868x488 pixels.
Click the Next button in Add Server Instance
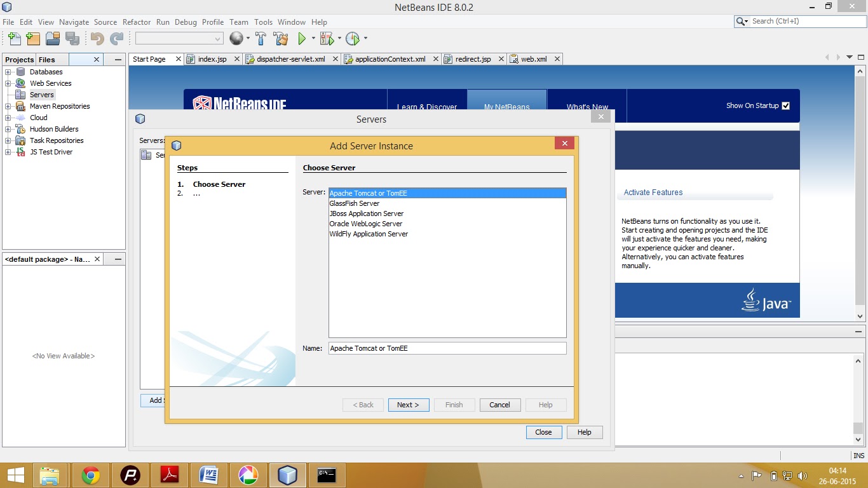408,405
